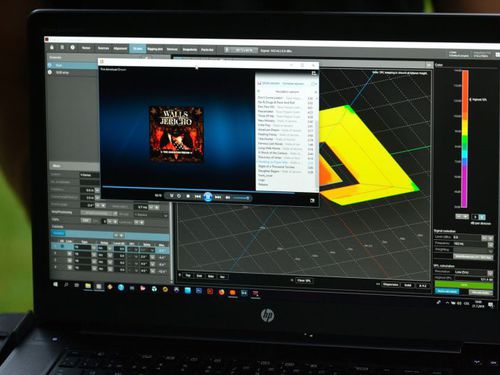
Task: Click the lock icon in the app toolbar
Action: (x=52, y=47)
